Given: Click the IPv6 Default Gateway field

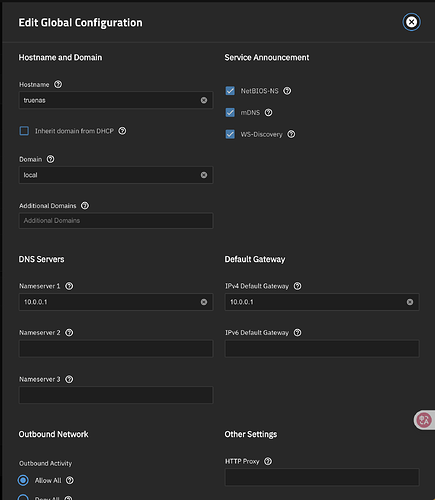Looking at the screenshot, I should pos(322,349).
